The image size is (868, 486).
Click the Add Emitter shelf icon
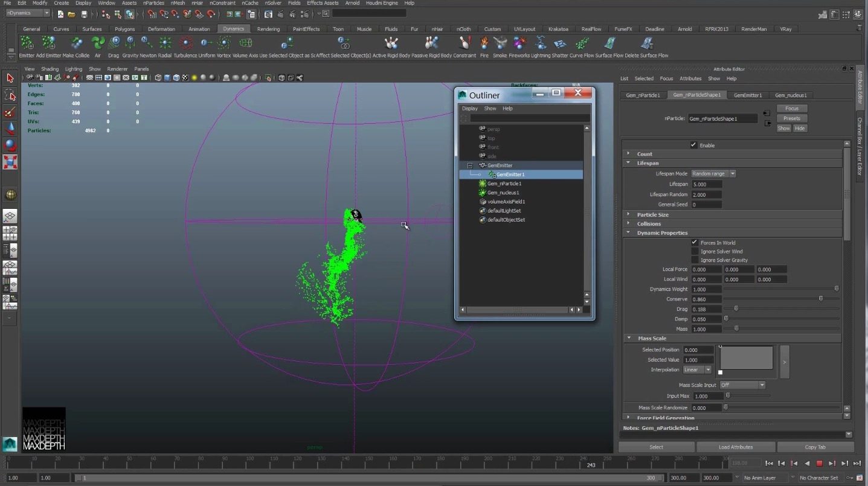click(x=49, y=43)
